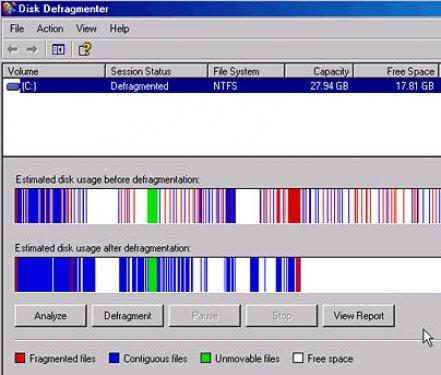Click the Back arrow toolbar icon
441x375 pixels.
[x=13, y=50]
